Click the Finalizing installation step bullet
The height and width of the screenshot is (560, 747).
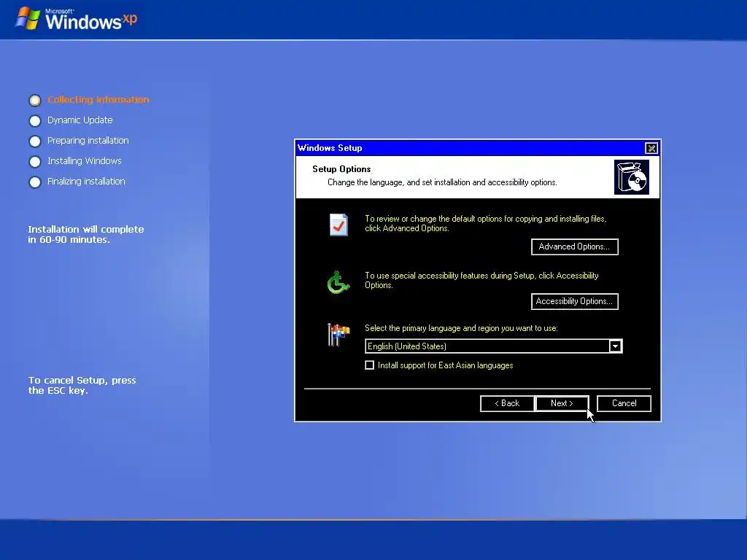[35, 182]
